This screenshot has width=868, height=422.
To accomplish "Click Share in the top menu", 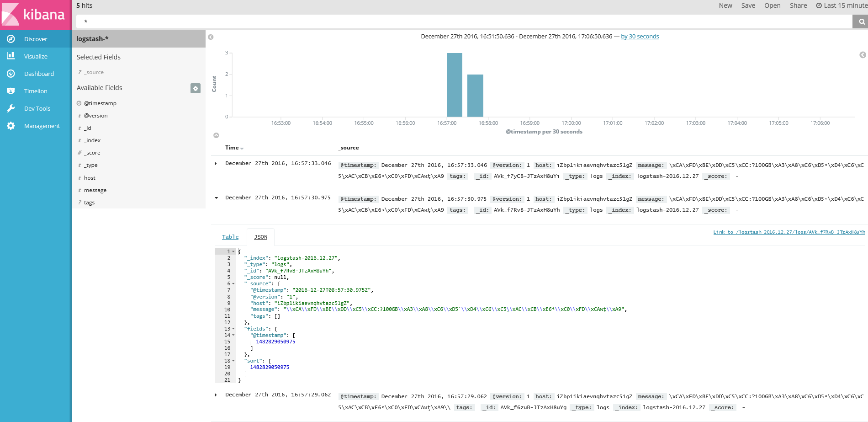I will click(799, 5).
